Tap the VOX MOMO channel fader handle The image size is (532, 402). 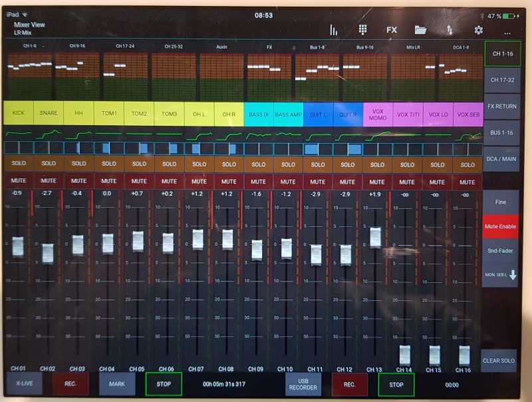[x=376, y=238]
